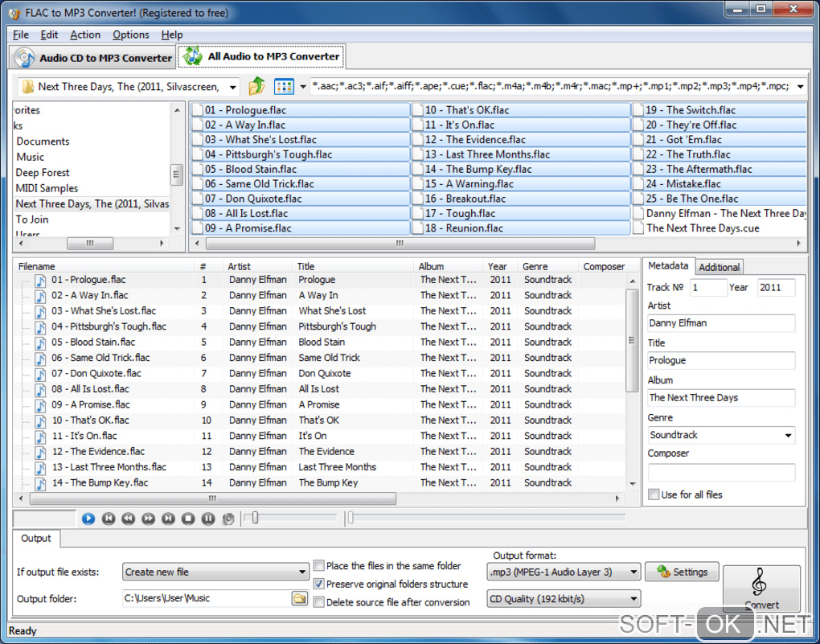The image size is (820, 644).
Task: Switch to the Additional metadata tab
Action: click(x=719, y=267)
